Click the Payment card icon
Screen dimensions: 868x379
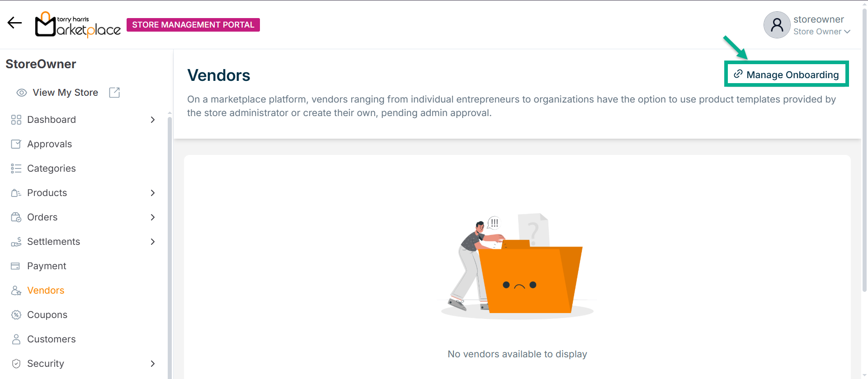[16, 266]
